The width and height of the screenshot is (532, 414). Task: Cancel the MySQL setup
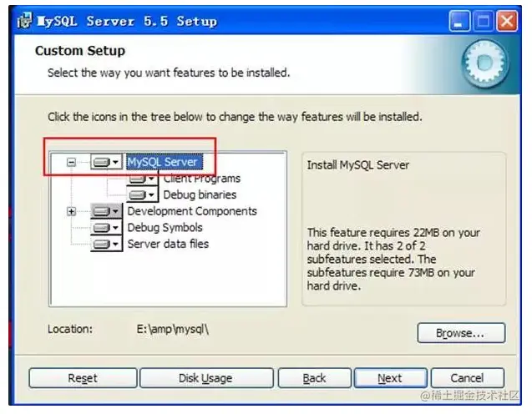(467, 378)
